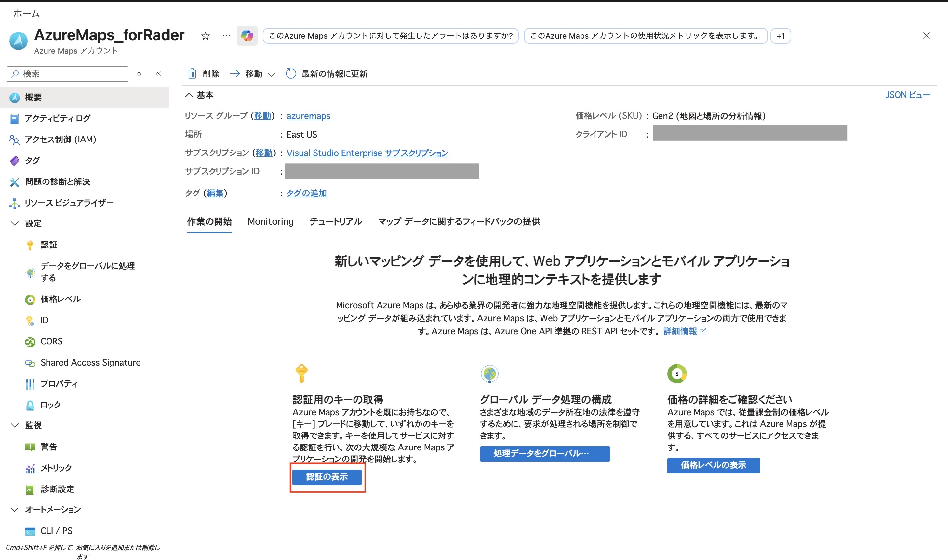Click the 警告 alerts icon

(x=30, y=447)
